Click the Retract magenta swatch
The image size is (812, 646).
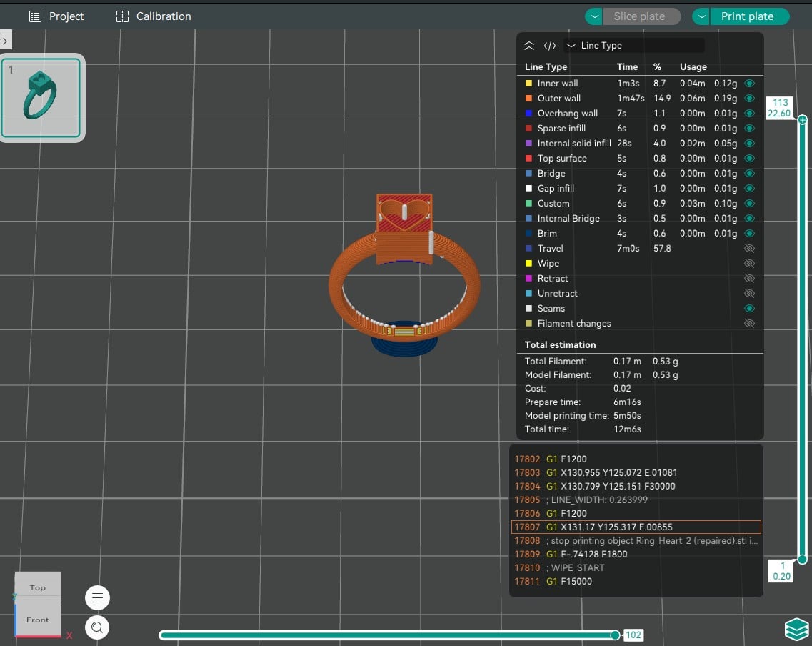click(x=528, y=279)
